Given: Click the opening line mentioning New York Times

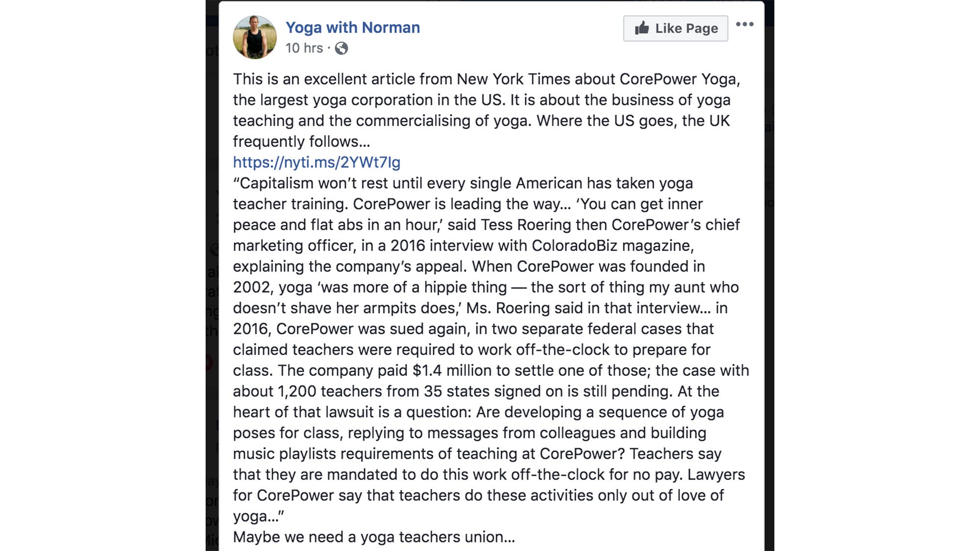Looking at the screenshot, I should click(485, 79).
